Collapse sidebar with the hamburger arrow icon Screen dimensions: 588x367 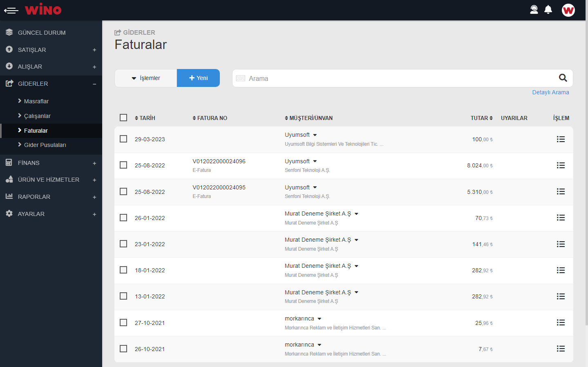click(x=11, y=11)
